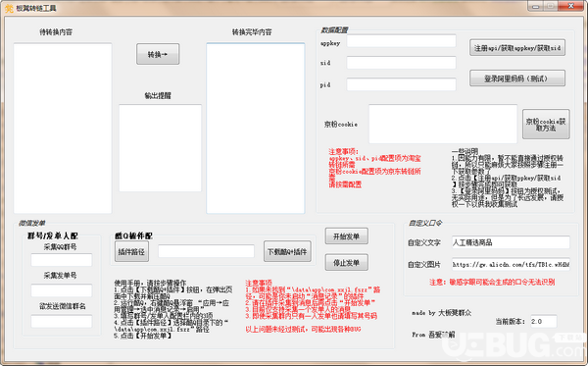Open 注册api/获取appkey/获取sid button
The image size is (588, 366).
(517, 48)
